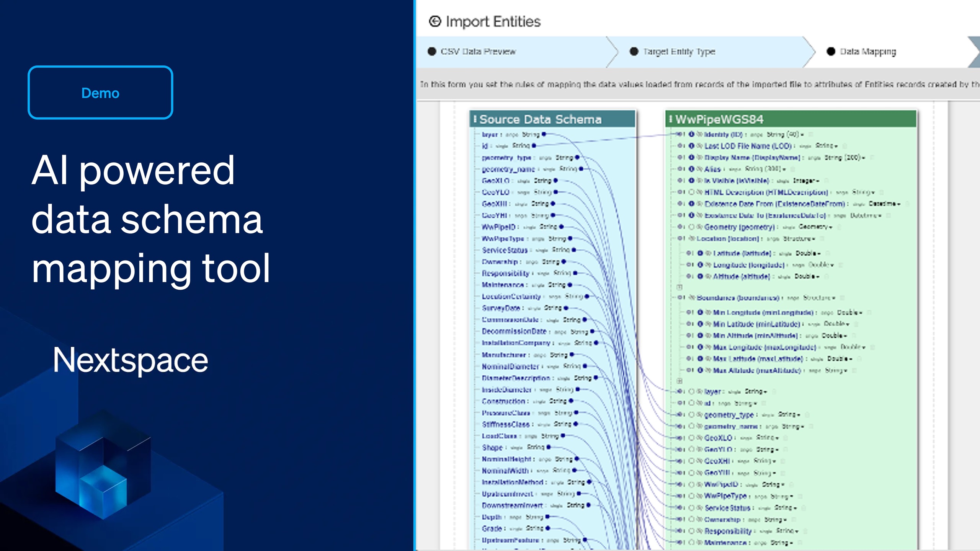Click the info icon beside Latitude (latitude)
The height and width of the screenshot is (551, 980).
click(x=701, y=253)
